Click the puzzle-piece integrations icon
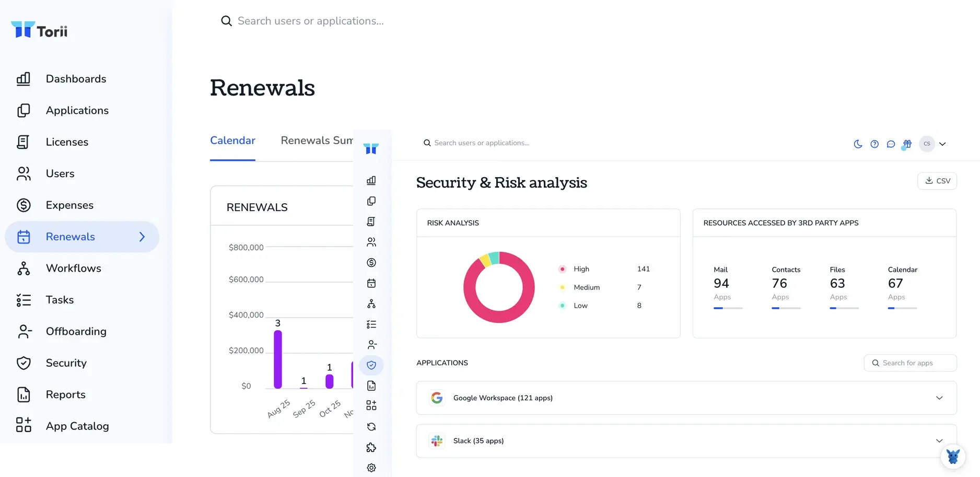Screen dimensions: 980x477 coord(371,447)
